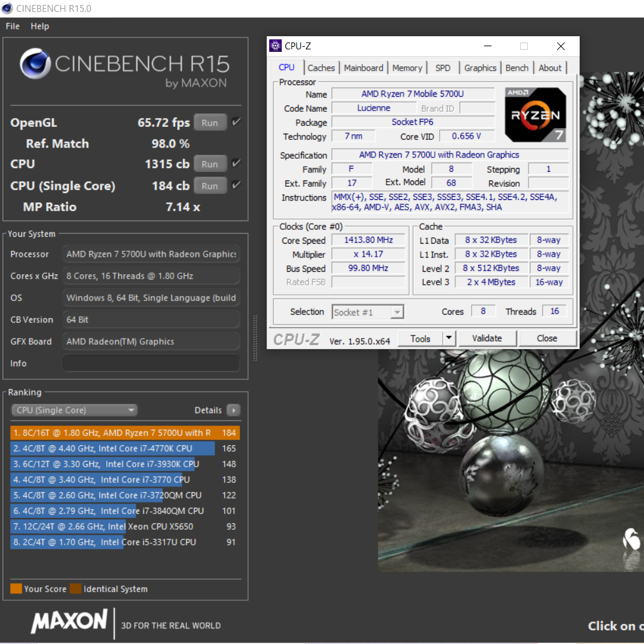This screenshot has width=644, height=644.
Task: Toggle the OpenGL test checkbox
Action: pyautogui.click(x=235, y=122)
